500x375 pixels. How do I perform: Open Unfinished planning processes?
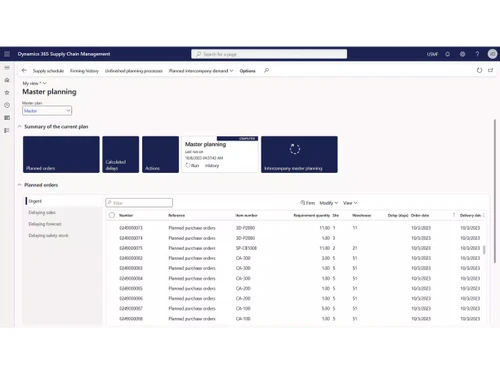tap(134, 71)
